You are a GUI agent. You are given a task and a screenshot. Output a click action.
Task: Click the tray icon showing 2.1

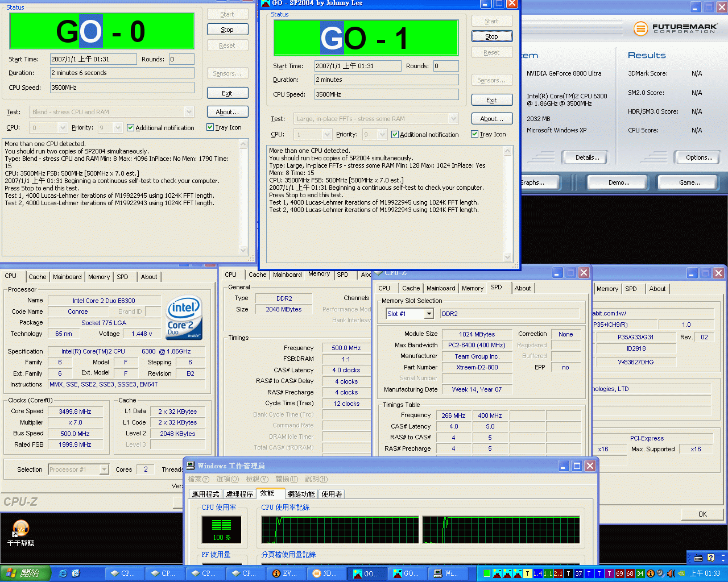(x=558, y=573)
